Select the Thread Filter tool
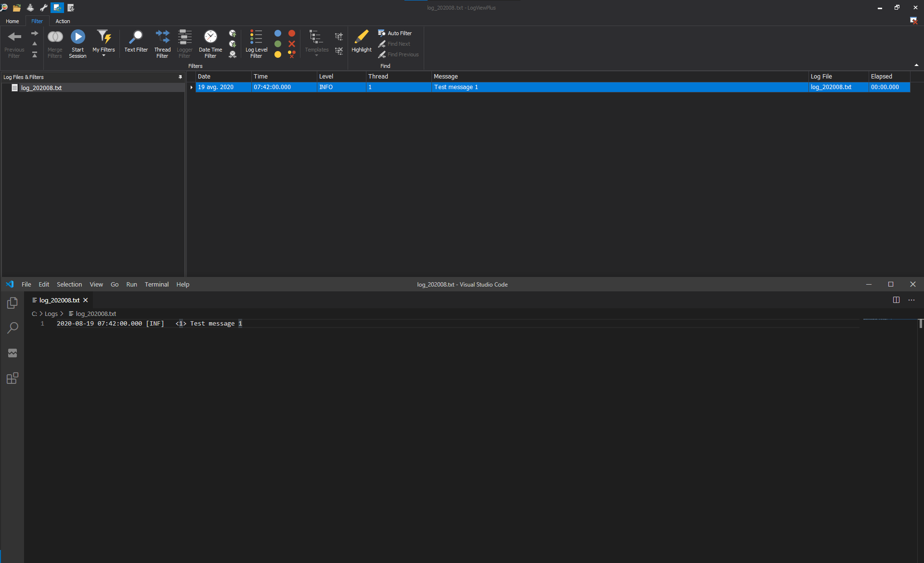This screenshot has height=563, width=924. click(162, 44)
